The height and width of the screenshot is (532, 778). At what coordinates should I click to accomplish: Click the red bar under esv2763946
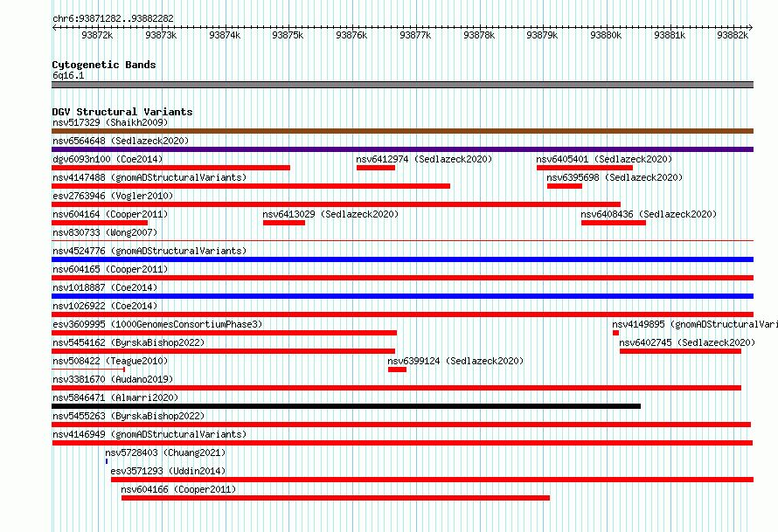tap(336, 204)
